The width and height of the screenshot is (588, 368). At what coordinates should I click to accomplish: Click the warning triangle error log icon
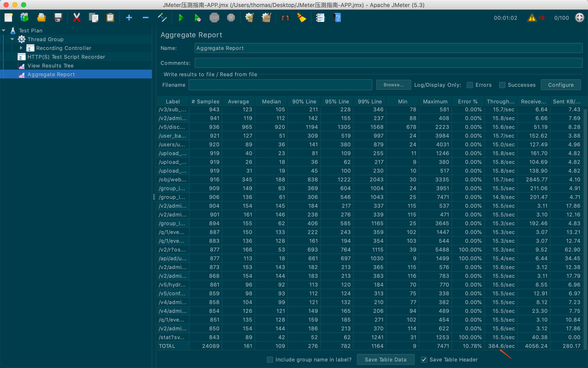532,18
